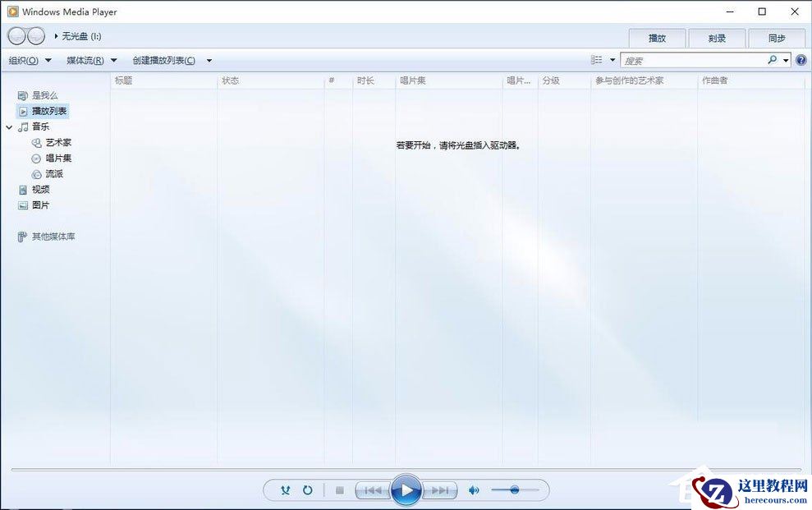The height and width of the screenshot is (510, 812).
Task: Click inside the search input field
Action: click(698, 59)
